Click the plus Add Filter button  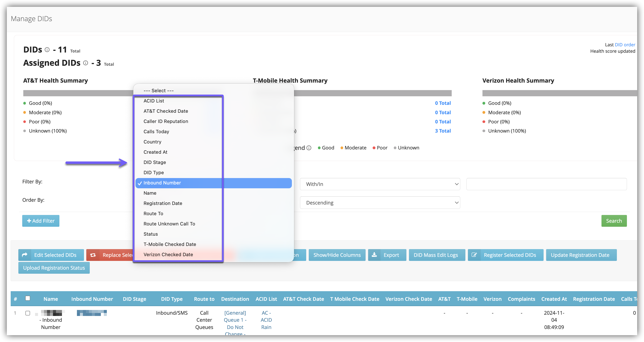tap(41, 221)
